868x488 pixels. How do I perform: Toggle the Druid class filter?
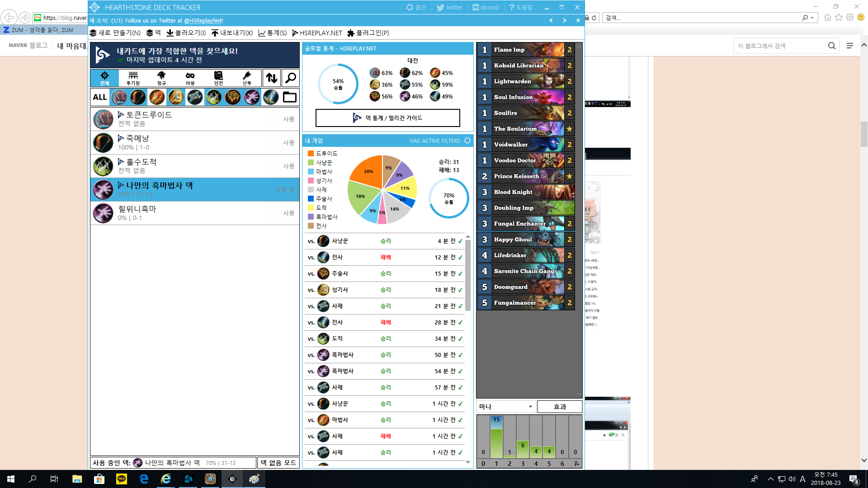pos(119,97)
